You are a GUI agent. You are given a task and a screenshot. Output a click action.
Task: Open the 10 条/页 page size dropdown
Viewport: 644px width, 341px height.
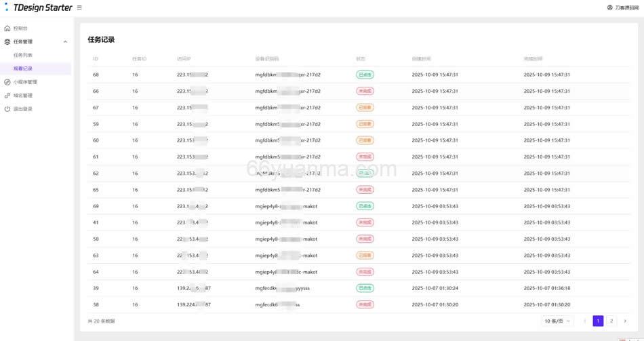(557, 321)
